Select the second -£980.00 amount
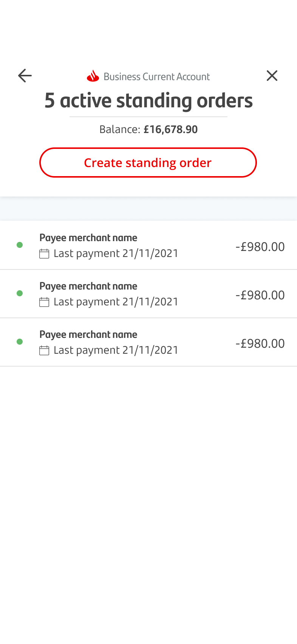This screenshot has height=644, width=297. click(x=260, y=295)
